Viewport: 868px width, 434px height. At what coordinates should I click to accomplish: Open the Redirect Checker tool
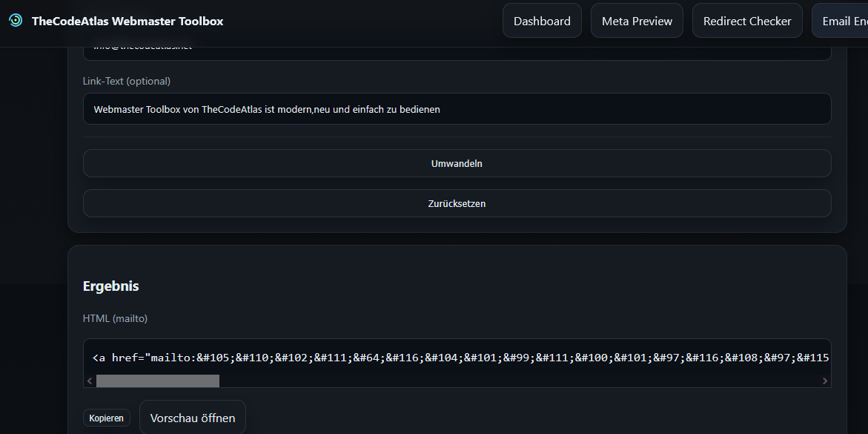coord(746,20)
